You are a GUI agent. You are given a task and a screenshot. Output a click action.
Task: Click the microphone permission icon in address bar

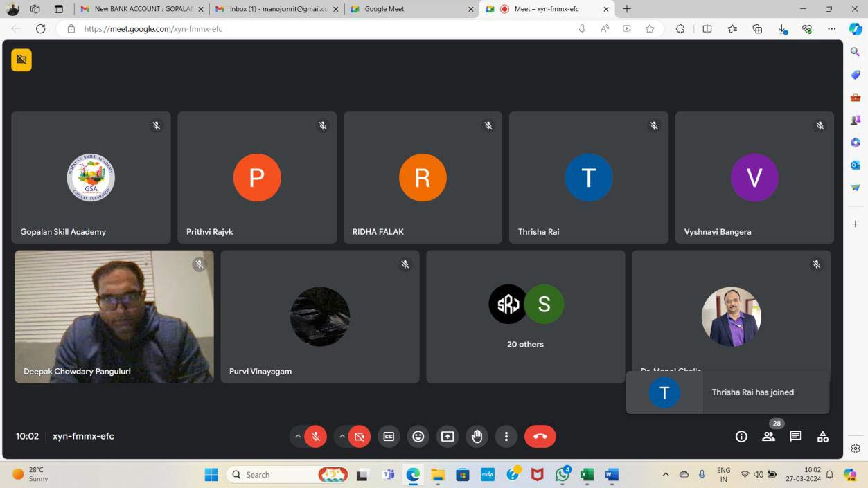tap(582, 28)
